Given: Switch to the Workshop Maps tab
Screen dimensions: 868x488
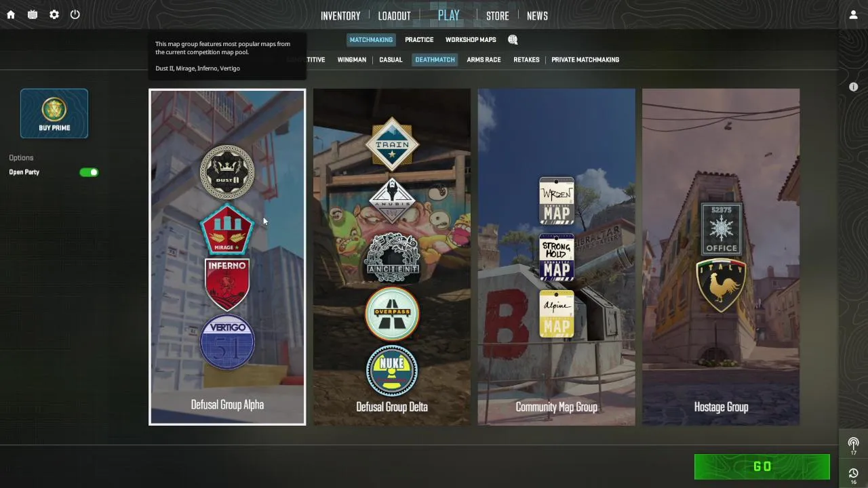Looking at the screenshot, I should pos(471,40).
